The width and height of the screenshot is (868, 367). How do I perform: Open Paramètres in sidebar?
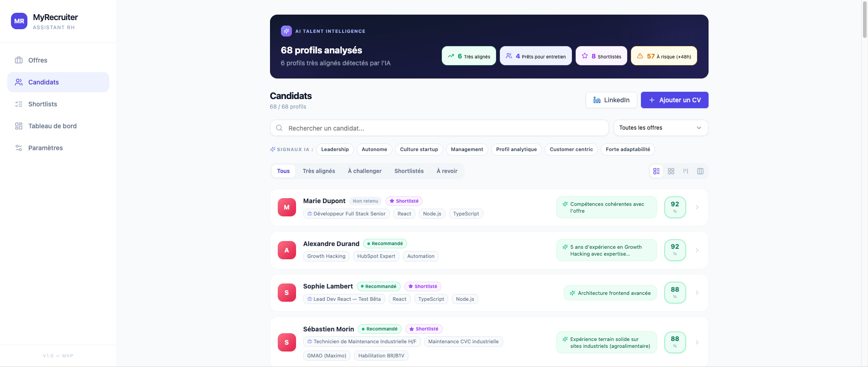click(58, 148)
